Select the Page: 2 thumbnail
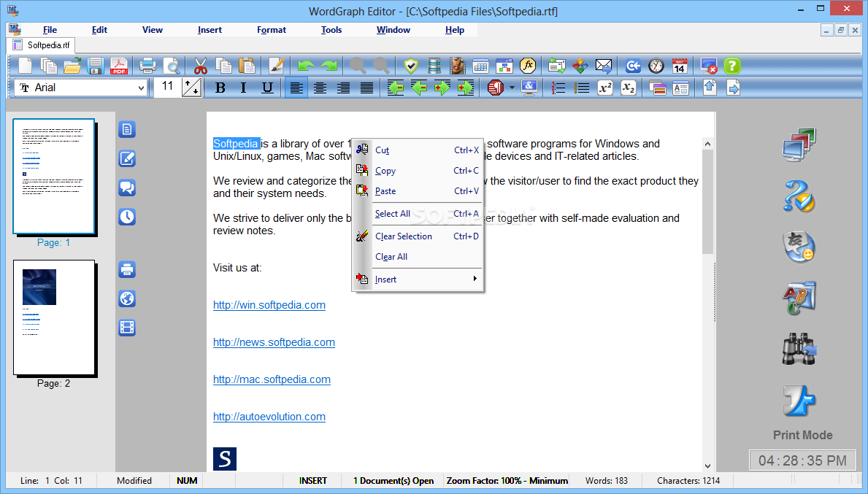This screenshot has height=494, width=868. click(x=54, y=317)
